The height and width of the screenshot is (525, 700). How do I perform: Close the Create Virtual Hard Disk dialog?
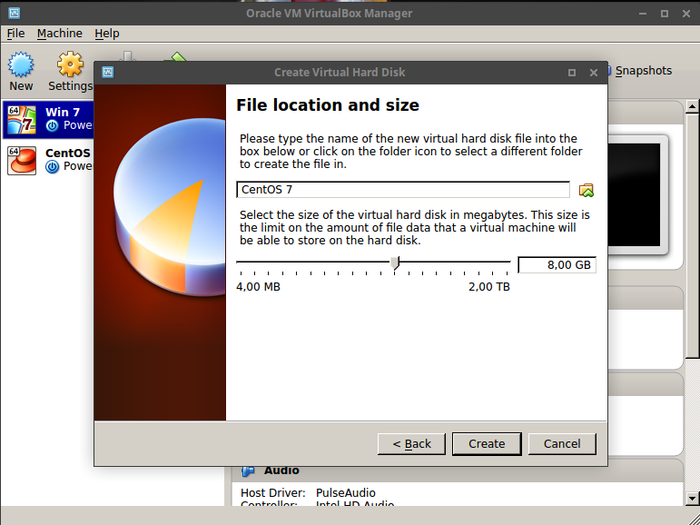[594, 72]
